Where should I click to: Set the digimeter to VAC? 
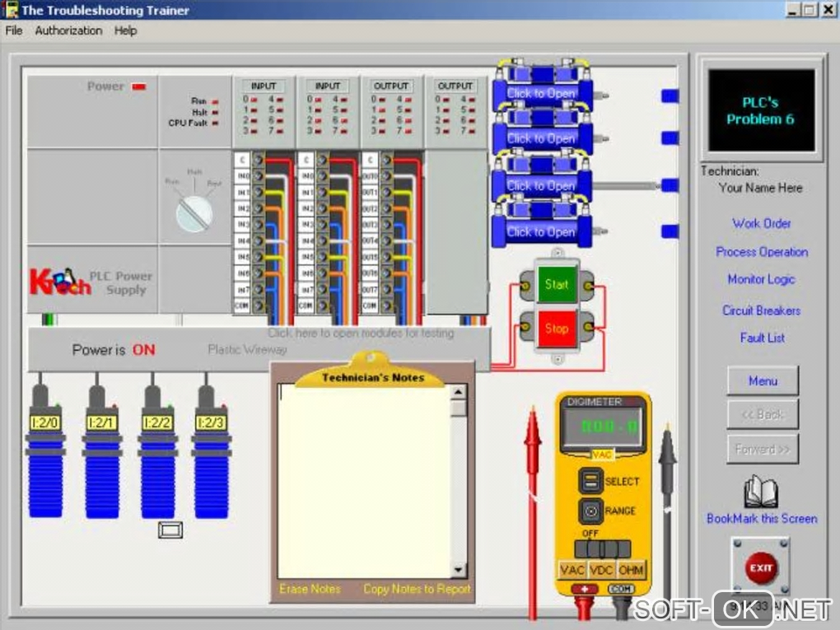point(572,569)
